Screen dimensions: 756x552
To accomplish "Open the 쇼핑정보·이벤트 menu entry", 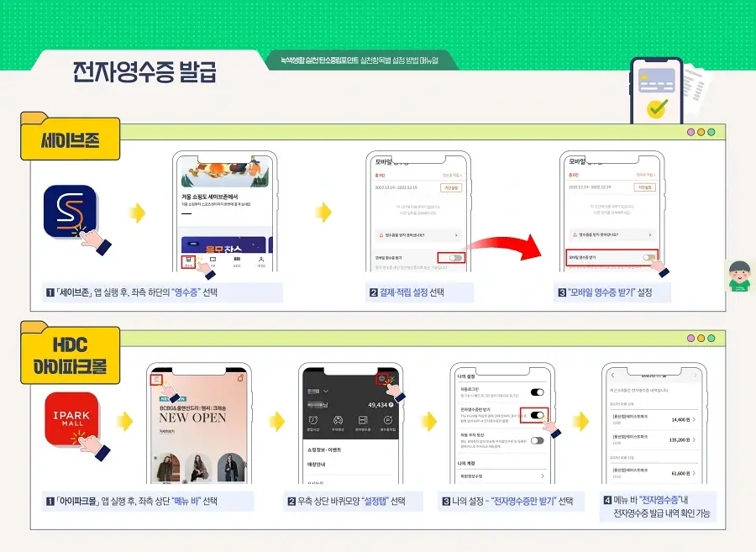I will pos(324,449).
